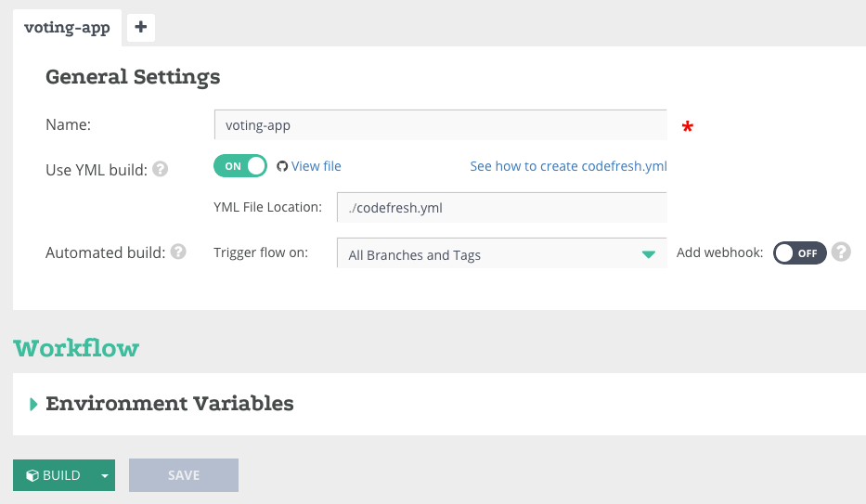The width and height of the screenshot is (866, 504).
Task: Click the help icon beside Use YML build
Action: pos(161,170)
